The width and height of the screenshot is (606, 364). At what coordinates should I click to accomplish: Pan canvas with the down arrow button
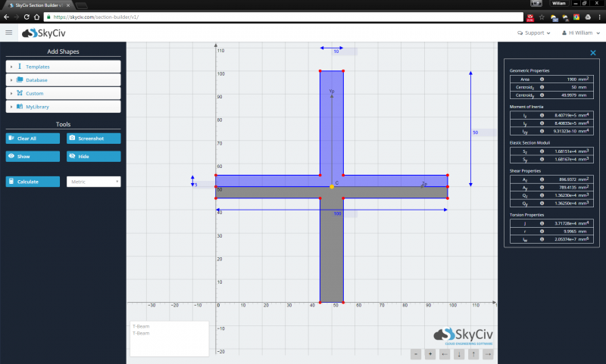click(459, 354)
